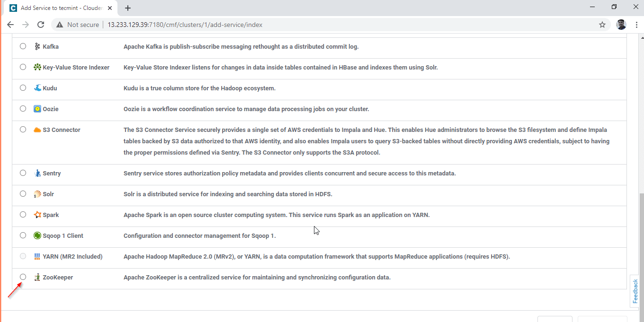The image size is (644, 322).
Task: Open a new browser tab
Action: click(x=128, y=8)
